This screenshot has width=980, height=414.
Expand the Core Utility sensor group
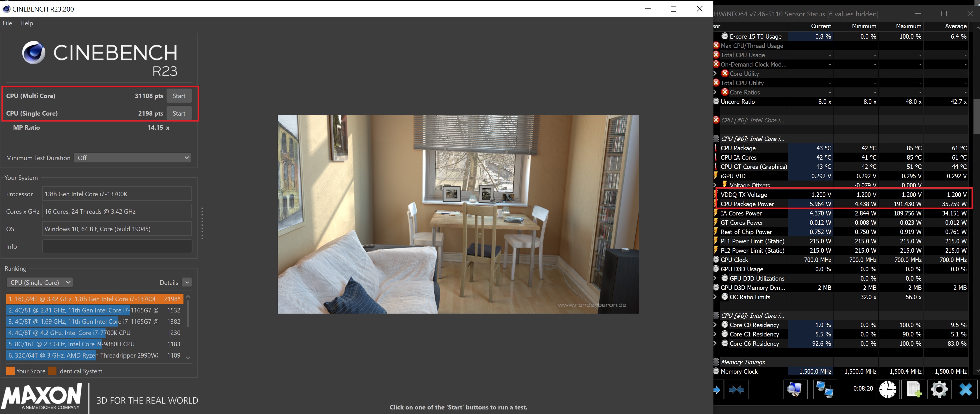pyautogui.click(x=715, y=73)
